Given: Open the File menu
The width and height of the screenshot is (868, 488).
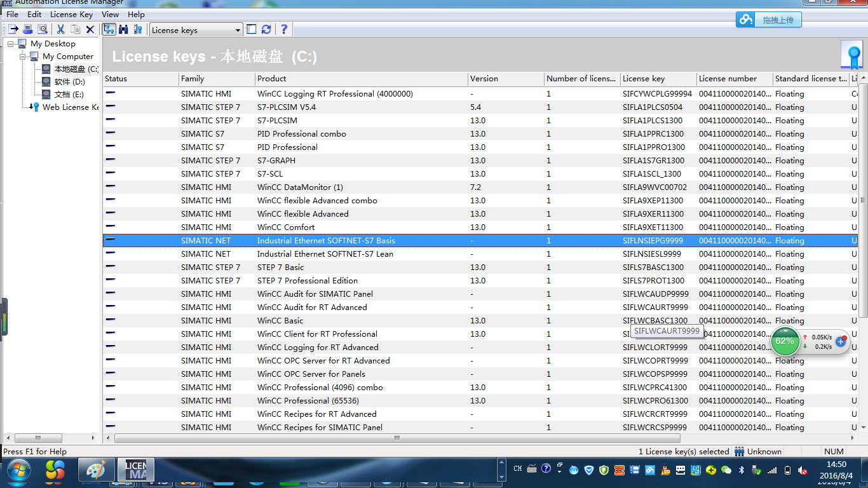Looking at the screenshot, I should tap(12, 14).
